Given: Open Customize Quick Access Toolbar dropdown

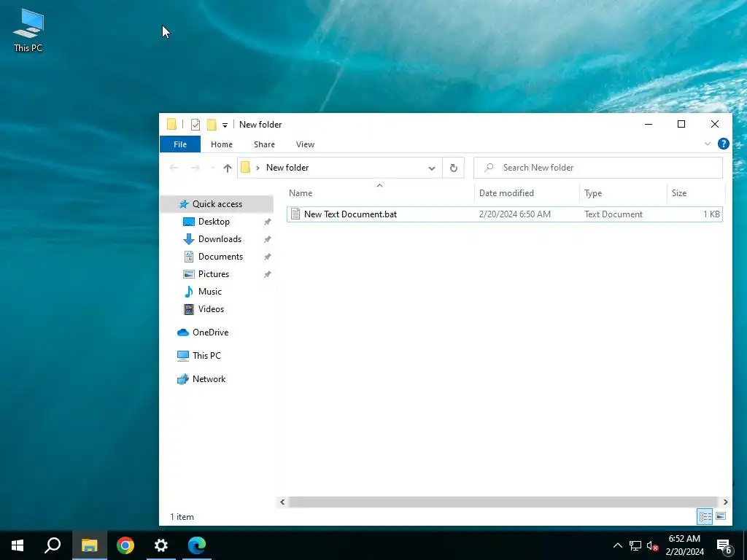Looking at the screenshot, I should pos(225,125).
